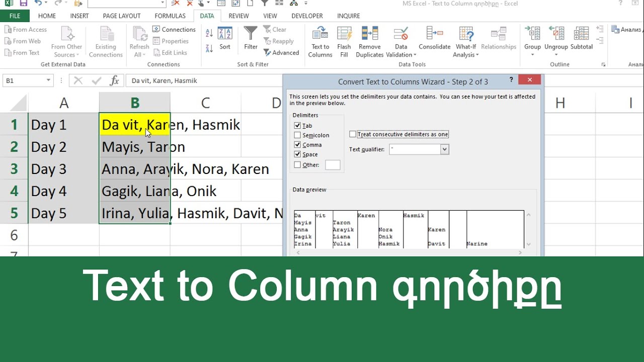Image resolution: width=644 pixels, height=362 pixels.
Task: Click the From Text import button
Action: [22, 53]
